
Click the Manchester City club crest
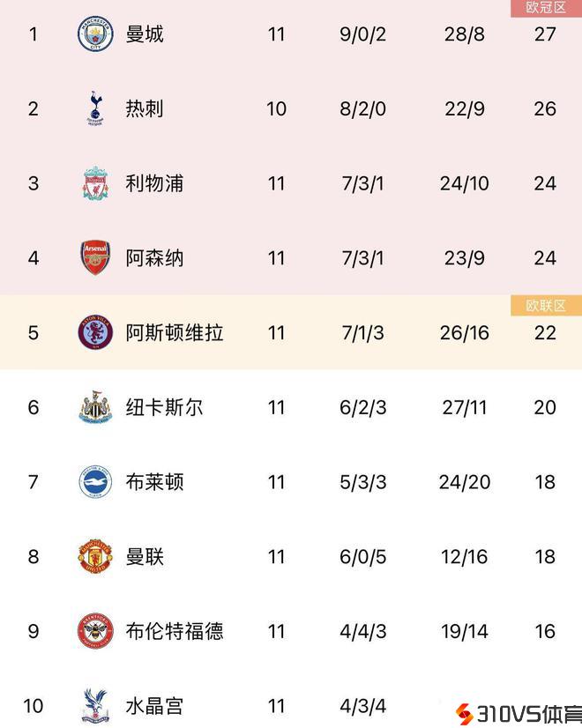point(94,34)
